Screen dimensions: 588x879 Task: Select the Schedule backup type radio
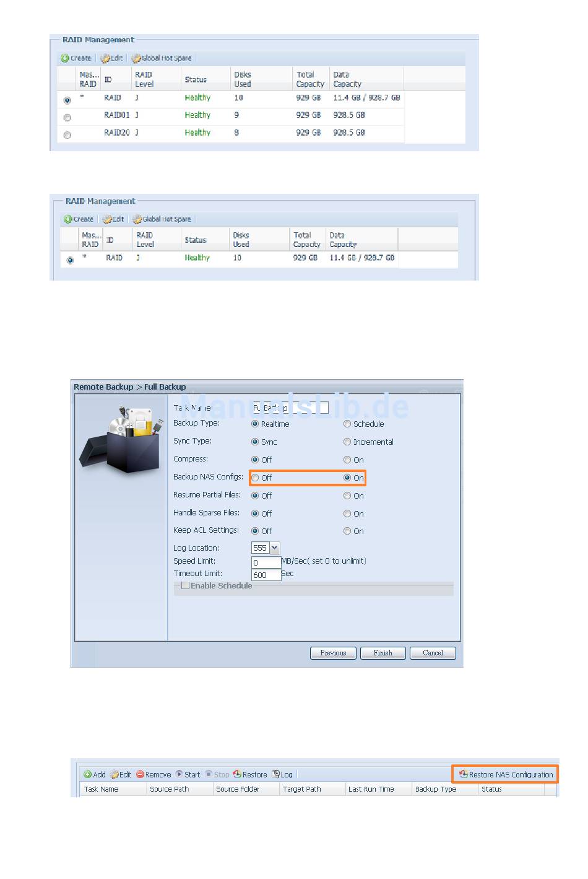347,424
